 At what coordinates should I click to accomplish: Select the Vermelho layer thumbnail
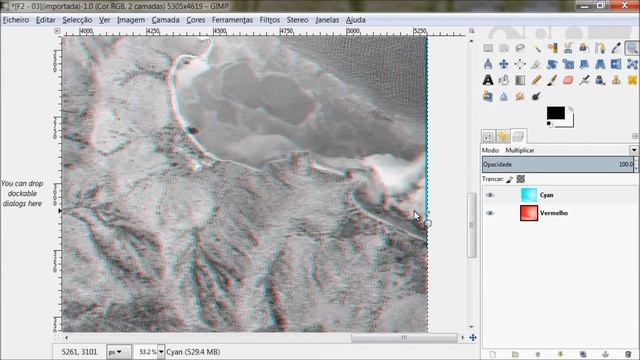click(529, 213)
